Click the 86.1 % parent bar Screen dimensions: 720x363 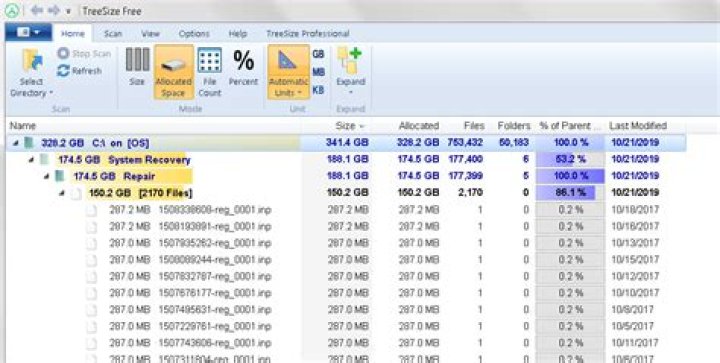coord(570,193)
